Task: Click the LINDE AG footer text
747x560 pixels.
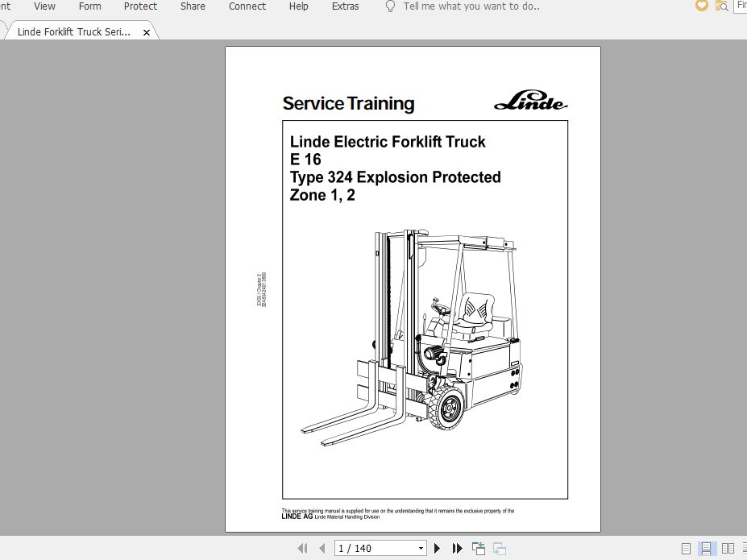Action: tap(297, 516)
